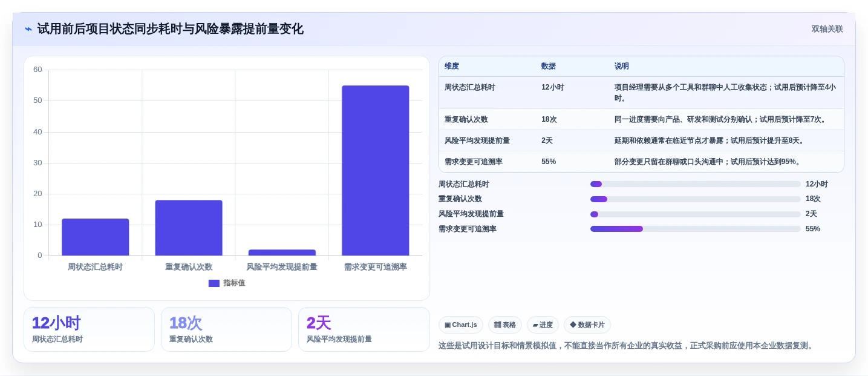Click the 55% table cell

[x=549, y=162]
